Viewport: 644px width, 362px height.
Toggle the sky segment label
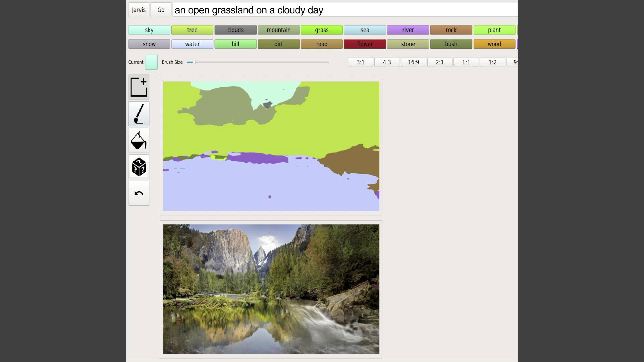pos(149,30)
